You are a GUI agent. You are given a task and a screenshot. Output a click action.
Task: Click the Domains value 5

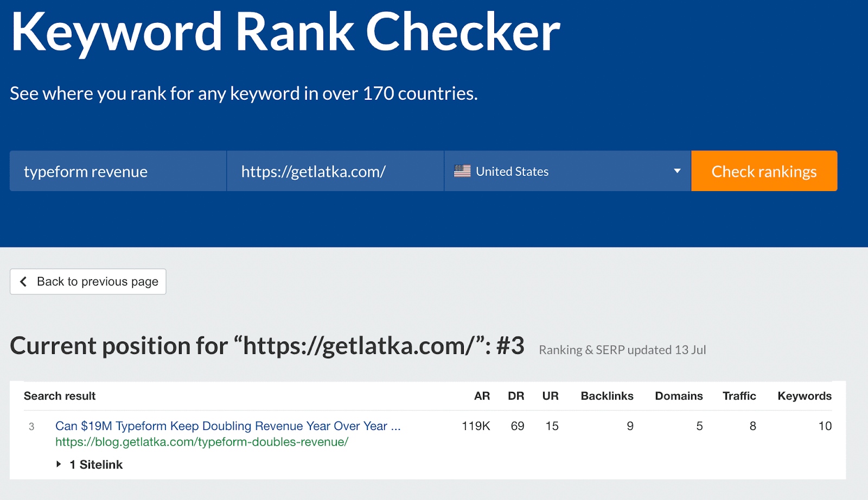699,426
